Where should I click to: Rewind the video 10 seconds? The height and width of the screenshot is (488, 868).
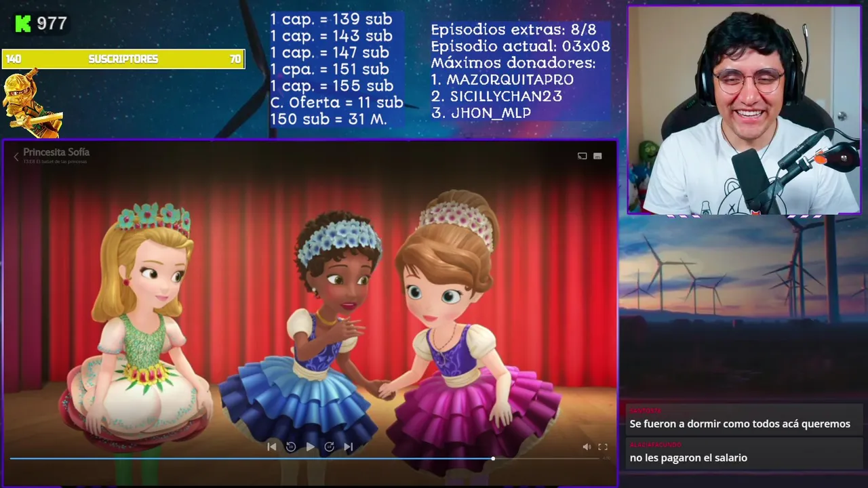(290, 447)
